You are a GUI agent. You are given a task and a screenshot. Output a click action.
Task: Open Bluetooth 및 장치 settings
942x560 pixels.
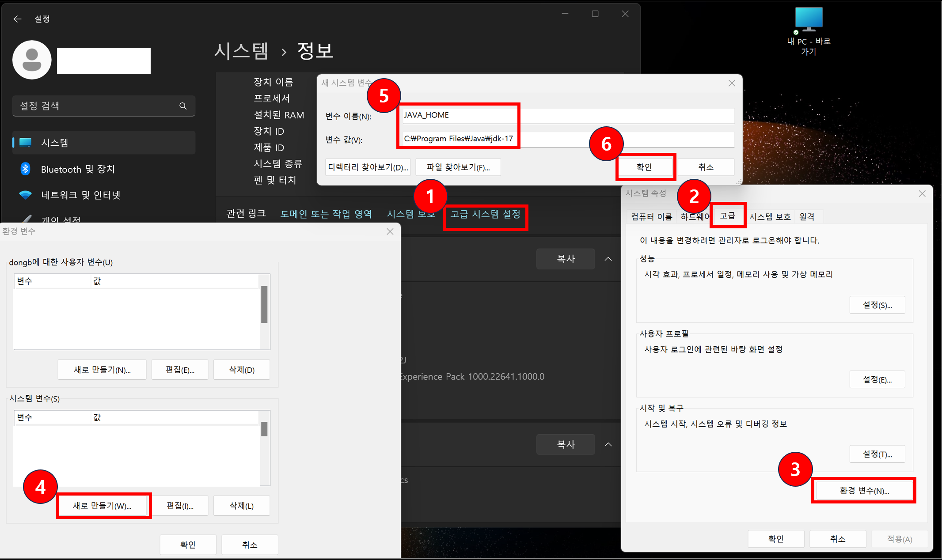pos(78,169)
